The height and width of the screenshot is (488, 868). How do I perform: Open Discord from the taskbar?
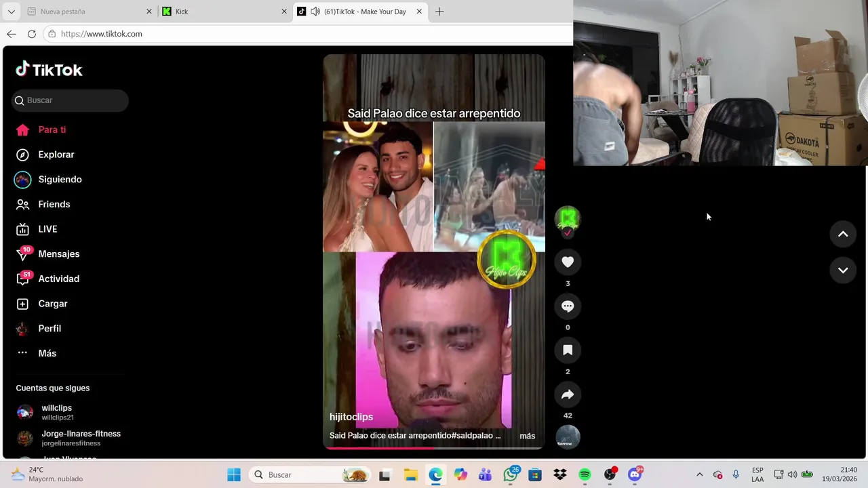[635, 474]
